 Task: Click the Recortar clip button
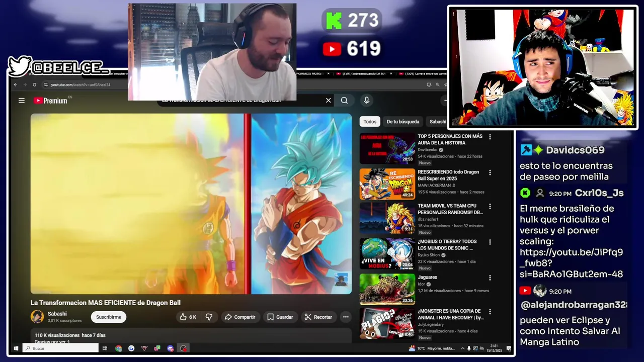point(318,317)
